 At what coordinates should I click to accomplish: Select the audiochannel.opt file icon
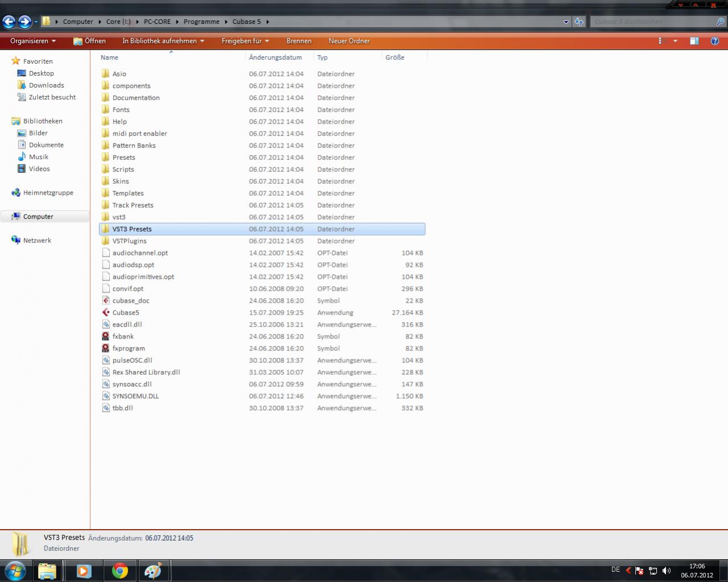click(105, 253)
